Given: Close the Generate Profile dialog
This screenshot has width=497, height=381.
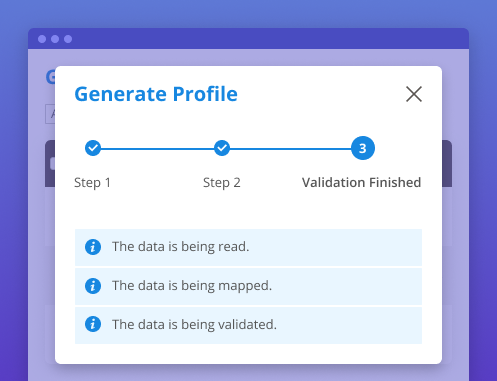Looking at the screenshot, I should [x=414, y=94].
